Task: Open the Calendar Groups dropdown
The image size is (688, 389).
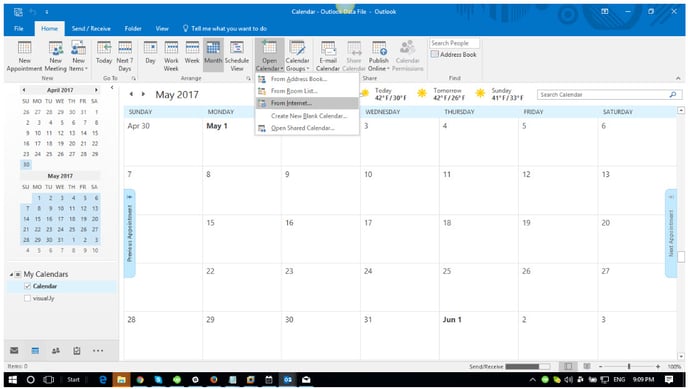Action: (x=297, y=56)
